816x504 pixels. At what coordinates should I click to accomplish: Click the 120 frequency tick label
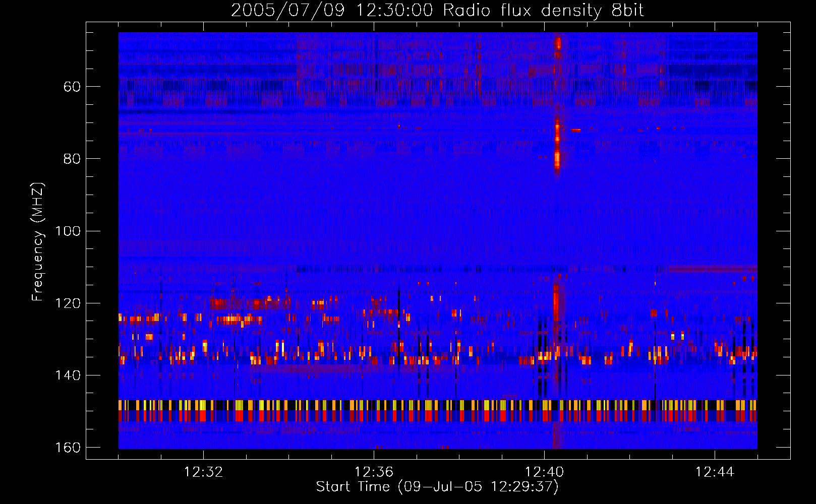(68, 303)
